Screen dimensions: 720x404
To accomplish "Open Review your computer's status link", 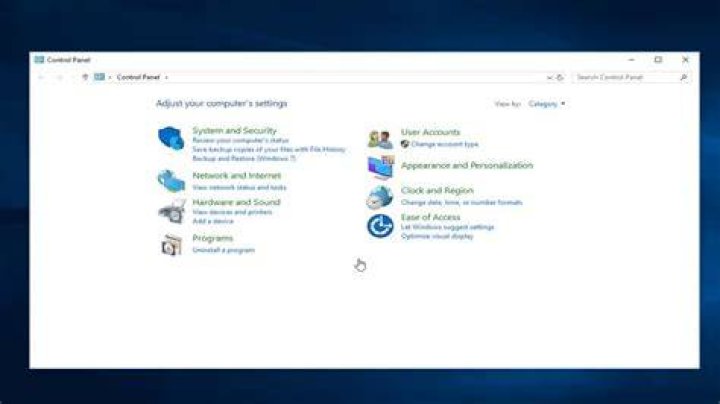I will pyautogui.click(x=241, y=140).
